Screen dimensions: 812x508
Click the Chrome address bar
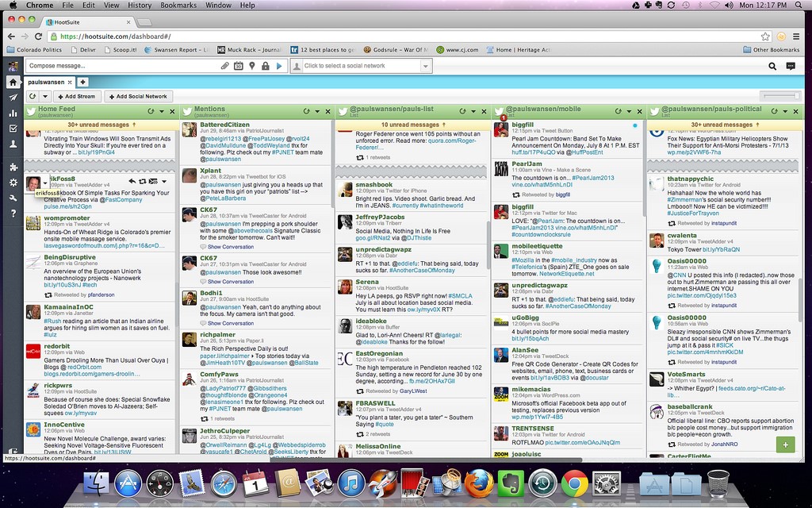tap(404, 37)
